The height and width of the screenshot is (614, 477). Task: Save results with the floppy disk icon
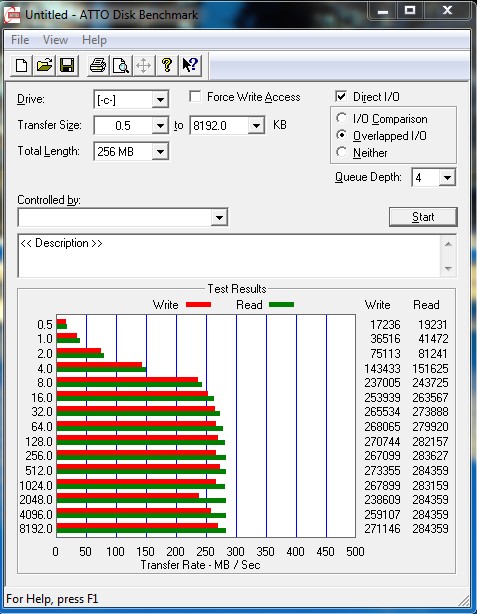coord(67,65)
